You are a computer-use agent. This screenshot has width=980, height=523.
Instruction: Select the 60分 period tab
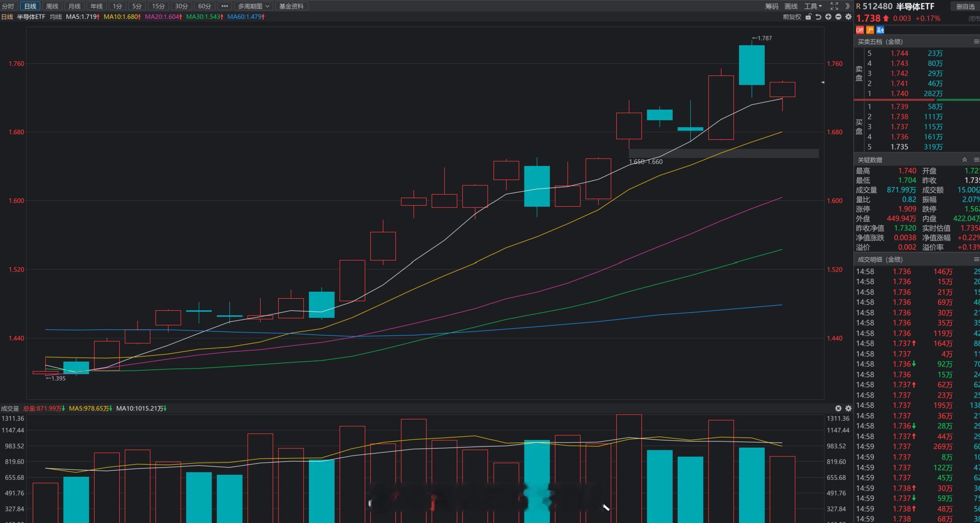[205, 6]
